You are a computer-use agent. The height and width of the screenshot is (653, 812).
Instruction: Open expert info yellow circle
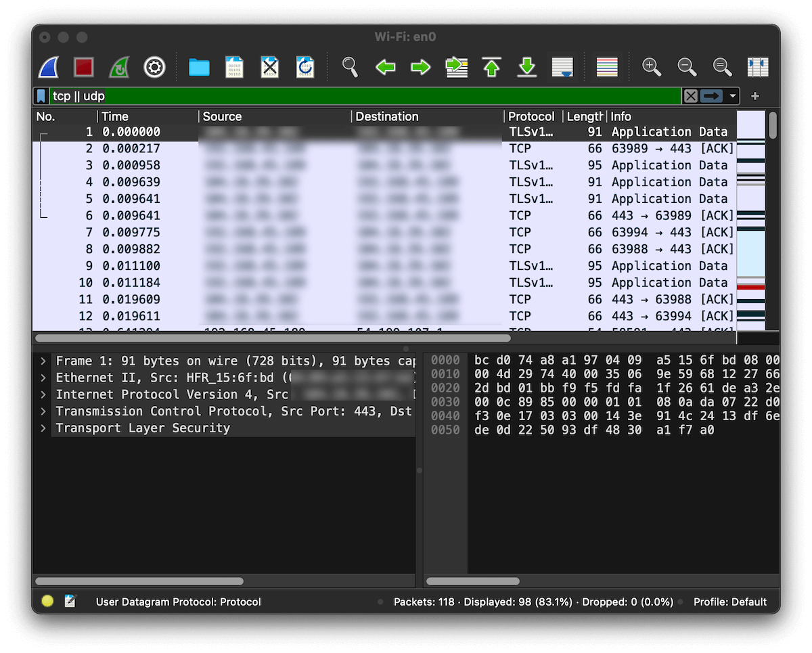tap(47, 601)
